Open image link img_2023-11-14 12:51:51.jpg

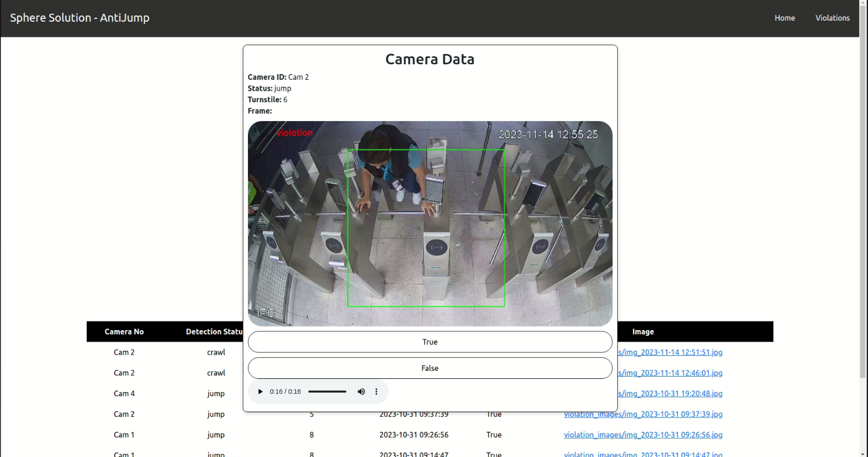(x=670, y=352)
